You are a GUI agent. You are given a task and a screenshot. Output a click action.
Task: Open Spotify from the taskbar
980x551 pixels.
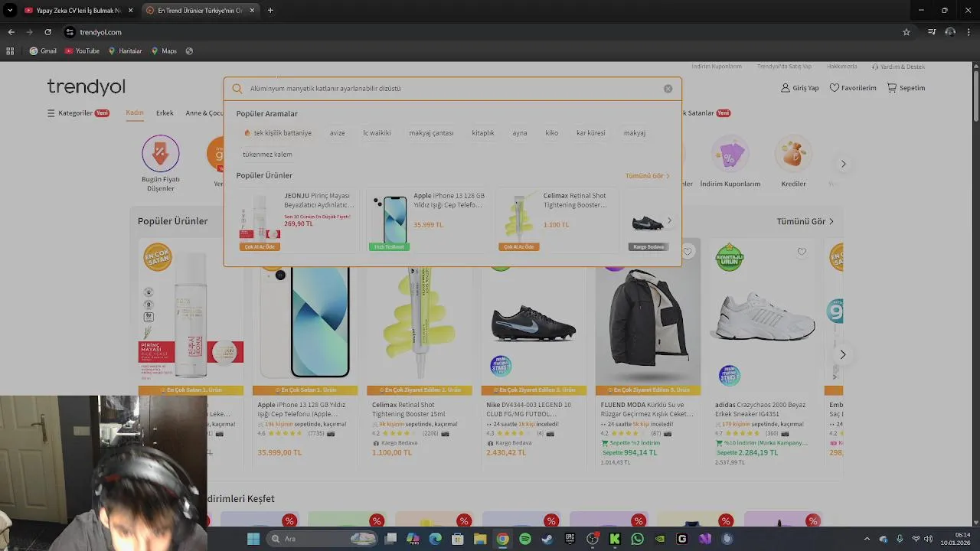[525, 539]
